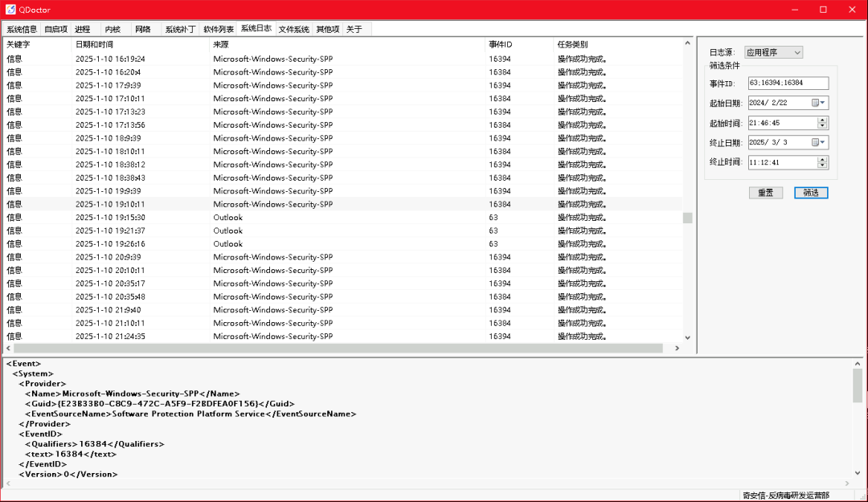
Task: Sort by the 来源 column header
Action: [x=347, y=44]
